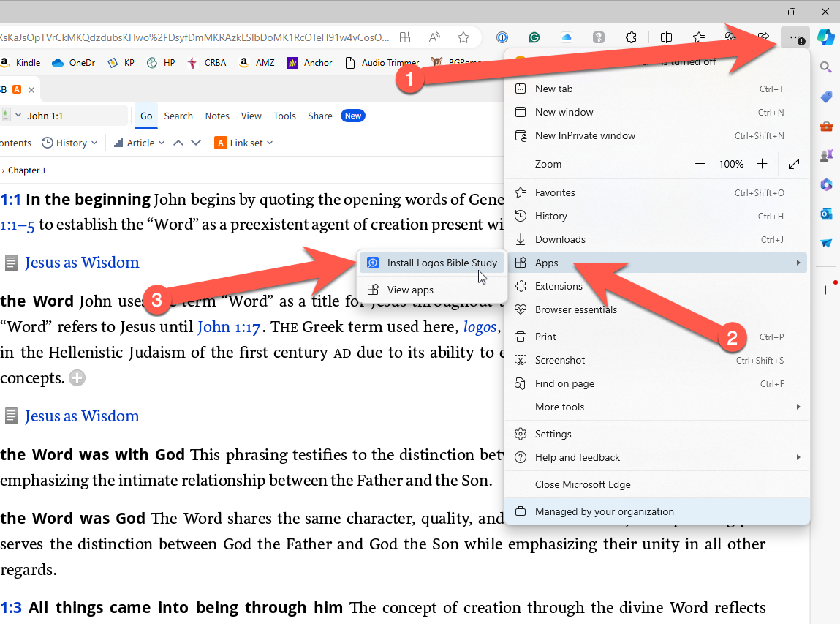The image size is (840, 624).
Task: Follow the John 1:17 link
Action: coord(229,327)
